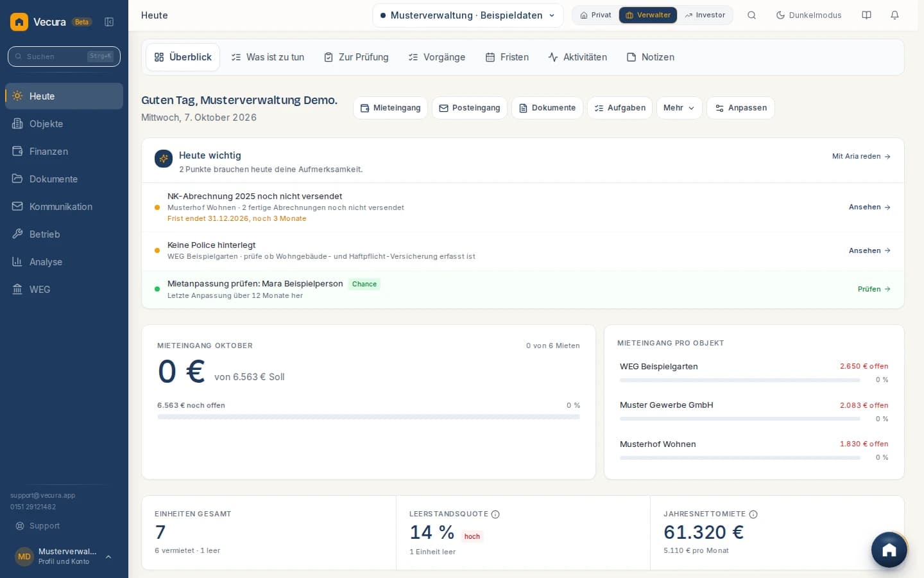Click Ansehen for NK-Abrechnung 2025
Viewport: 924px width, 578px height.
tap(869, 207)
